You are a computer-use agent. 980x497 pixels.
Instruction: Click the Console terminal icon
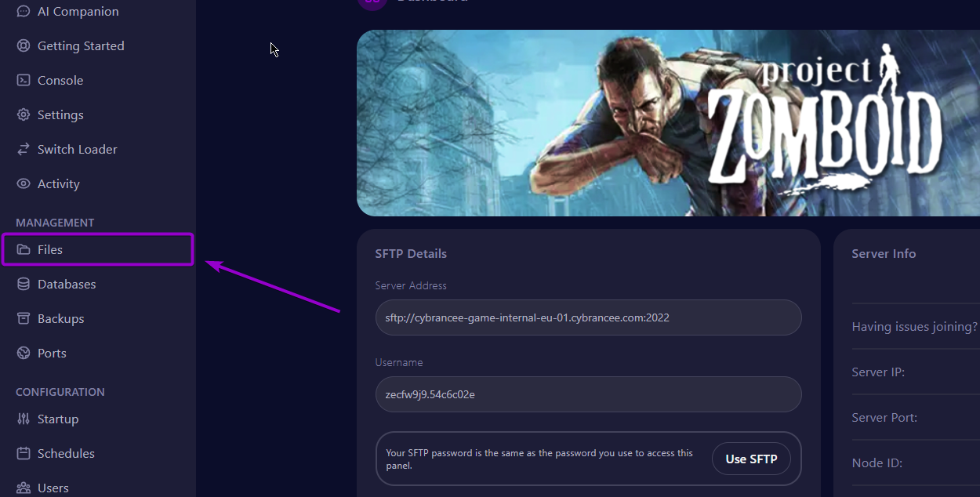point(24,81)
